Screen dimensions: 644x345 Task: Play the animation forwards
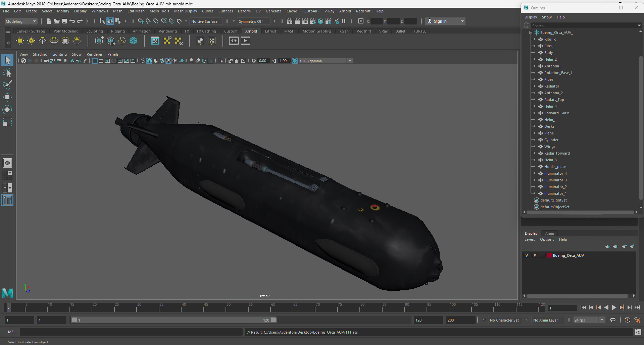614,307
